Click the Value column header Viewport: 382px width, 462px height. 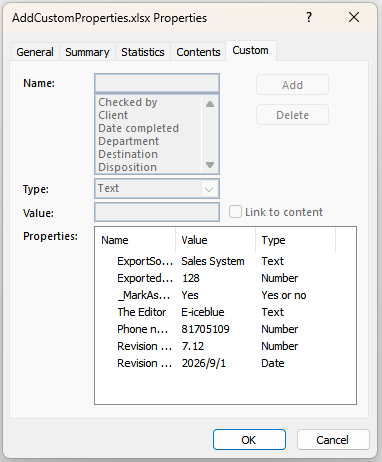pos(216,240)
